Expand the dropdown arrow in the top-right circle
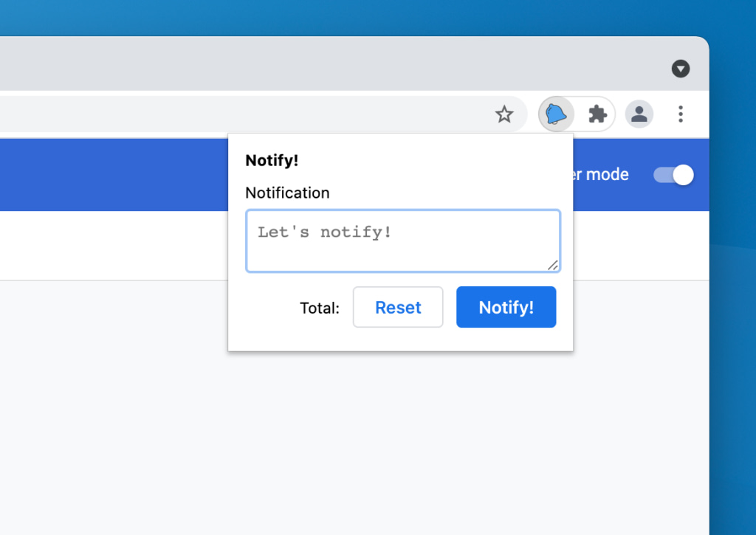The width and height of the screenshot is (756, 535). point(680,69)
